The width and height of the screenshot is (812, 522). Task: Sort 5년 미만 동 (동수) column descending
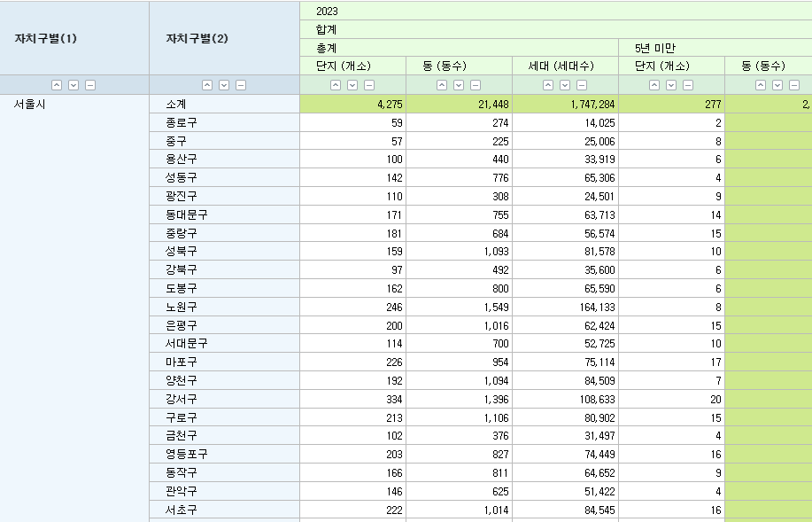pos(777,85)
